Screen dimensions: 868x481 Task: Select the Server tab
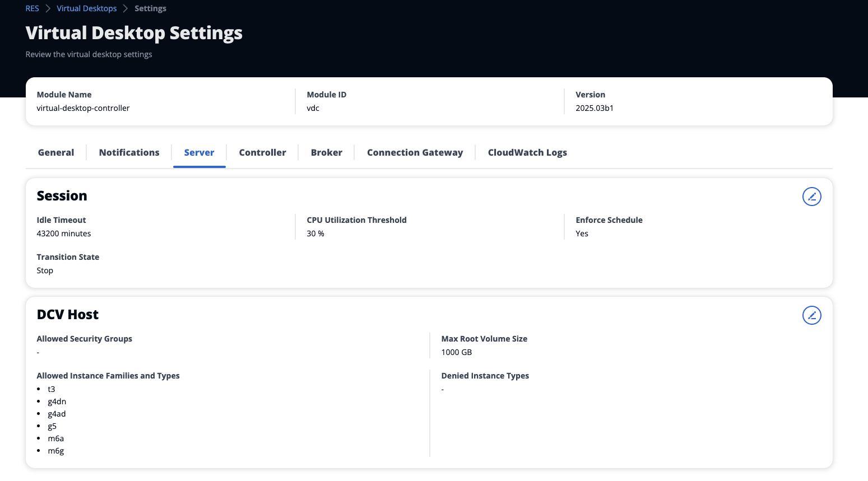click(x=199, y=152)
